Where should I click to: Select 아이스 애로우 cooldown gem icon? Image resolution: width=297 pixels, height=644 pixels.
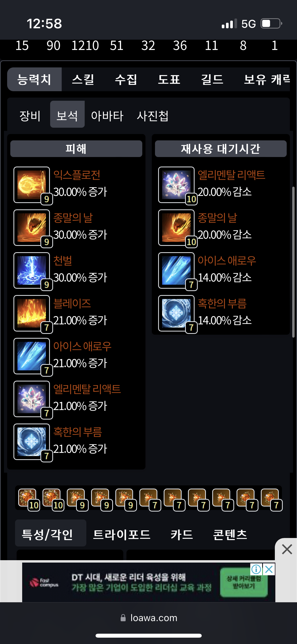click(176, 270)
